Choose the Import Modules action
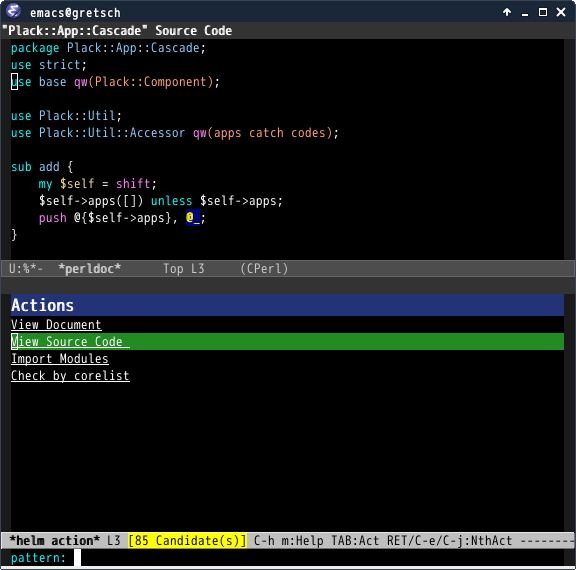 (60, 359)
